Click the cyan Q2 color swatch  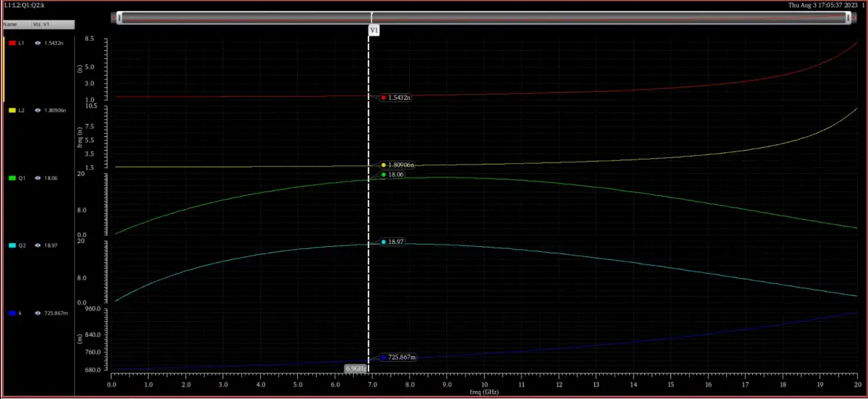coord(12,245)
